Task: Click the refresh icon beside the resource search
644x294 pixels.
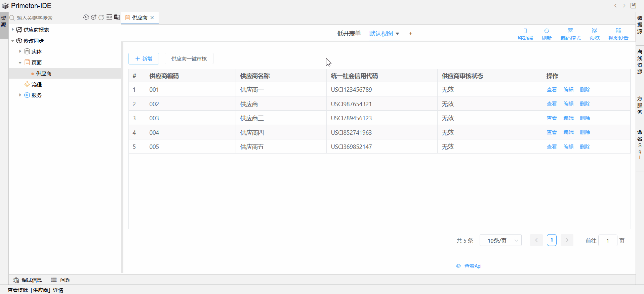Action: coord(101,17)
